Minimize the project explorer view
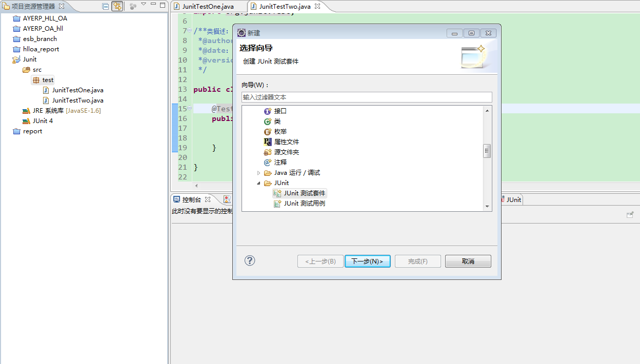Viewport: 640px width, 364px height. [153, 4]
